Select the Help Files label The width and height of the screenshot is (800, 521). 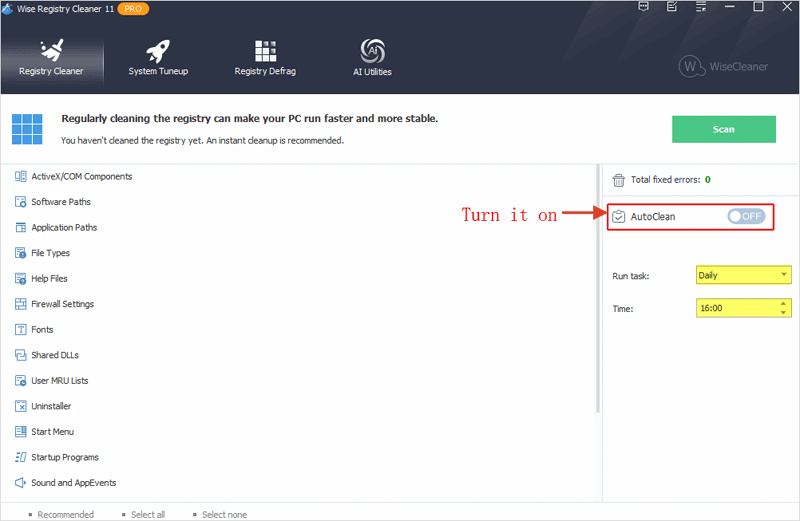tap(49, 279)
